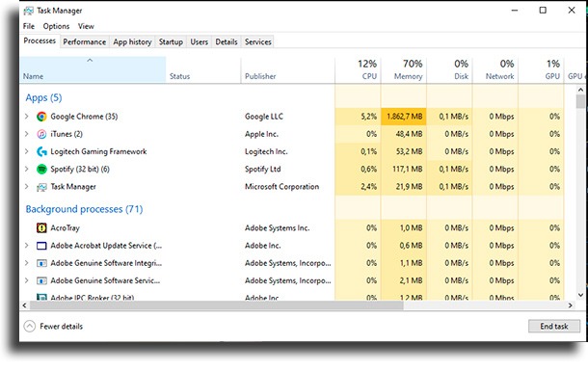Click the Adobe Genuine Software Integrity icon
Screen dimensions: 588x371
pos(41,263)
